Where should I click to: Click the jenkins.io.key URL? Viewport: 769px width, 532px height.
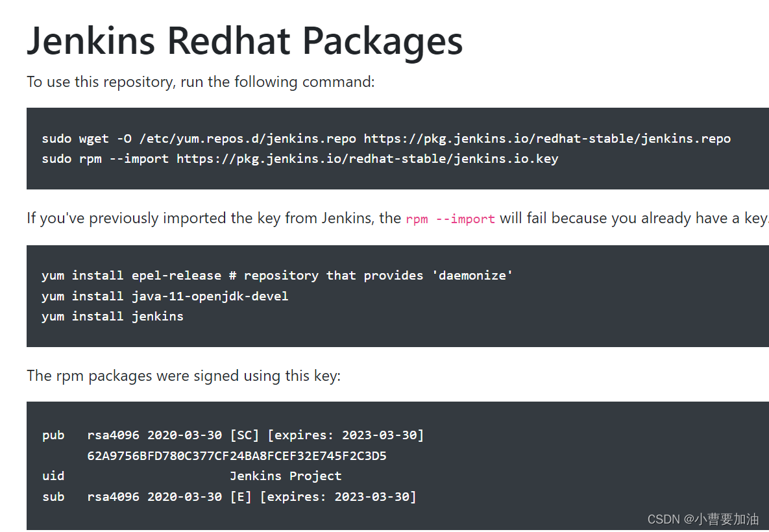pyautogui.click(x=367, y=159)
